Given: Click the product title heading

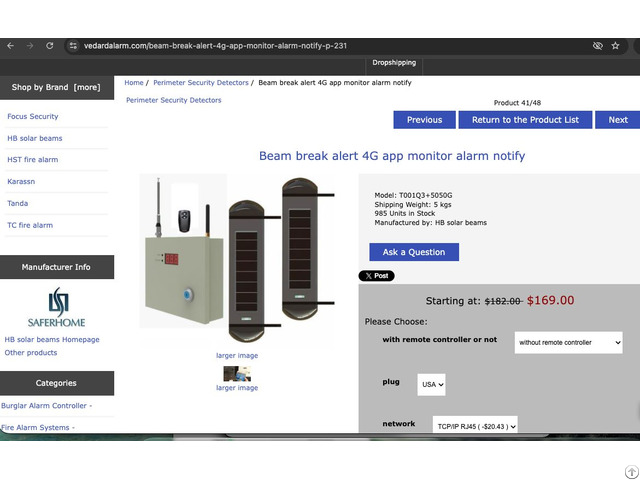Looking at the screenshot, I should [392, 156].
